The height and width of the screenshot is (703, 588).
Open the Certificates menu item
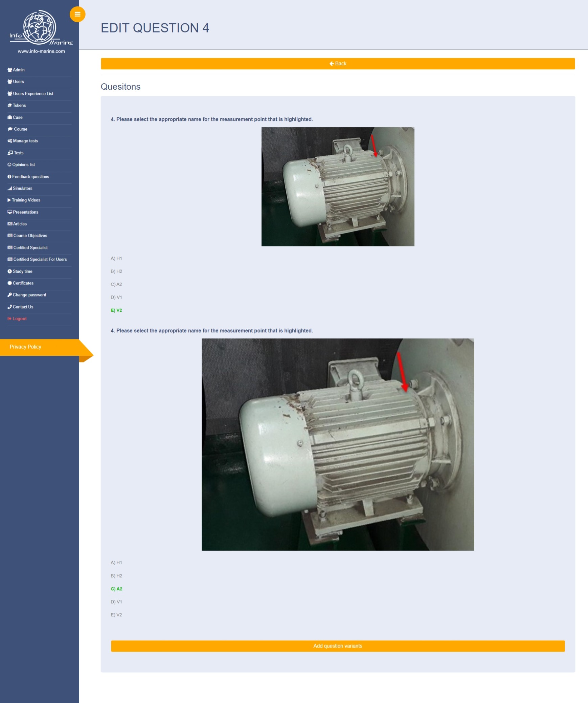[x=23, y=283]
